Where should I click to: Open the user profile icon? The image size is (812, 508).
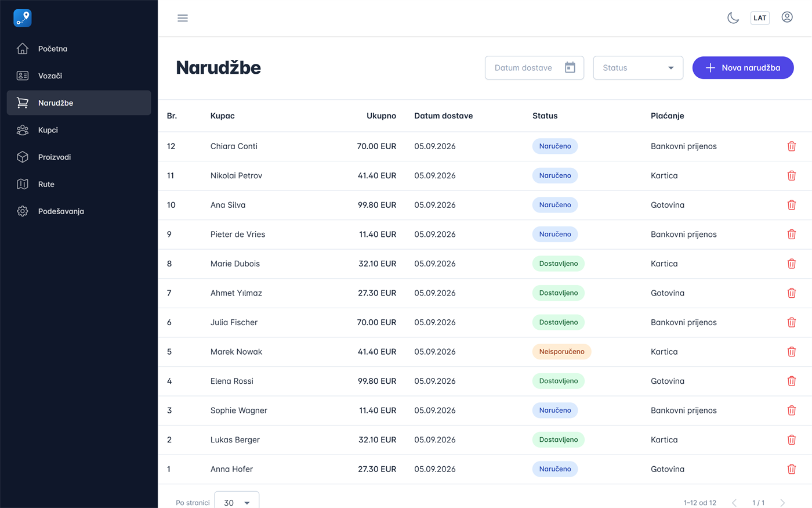[787, 17]
